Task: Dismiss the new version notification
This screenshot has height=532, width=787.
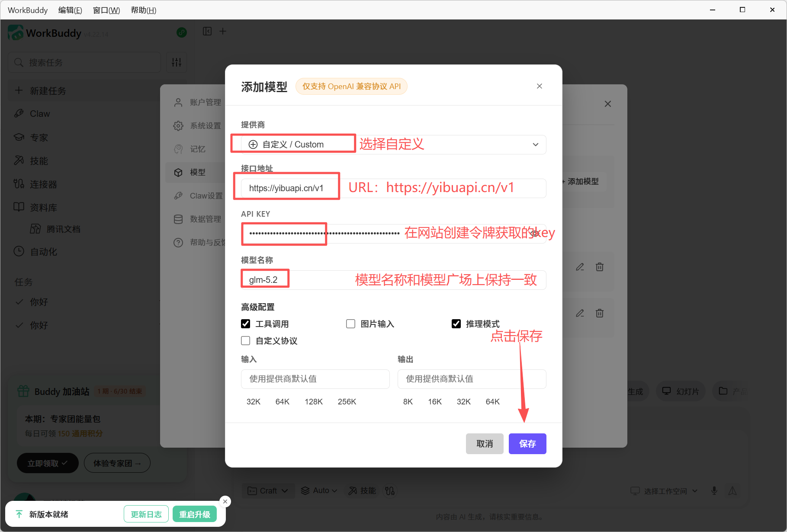Action: tap(225, 501)
